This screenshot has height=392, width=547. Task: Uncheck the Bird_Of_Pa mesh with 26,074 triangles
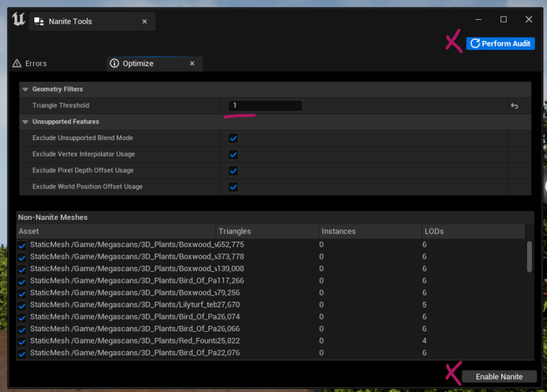[x=22, y=318]
